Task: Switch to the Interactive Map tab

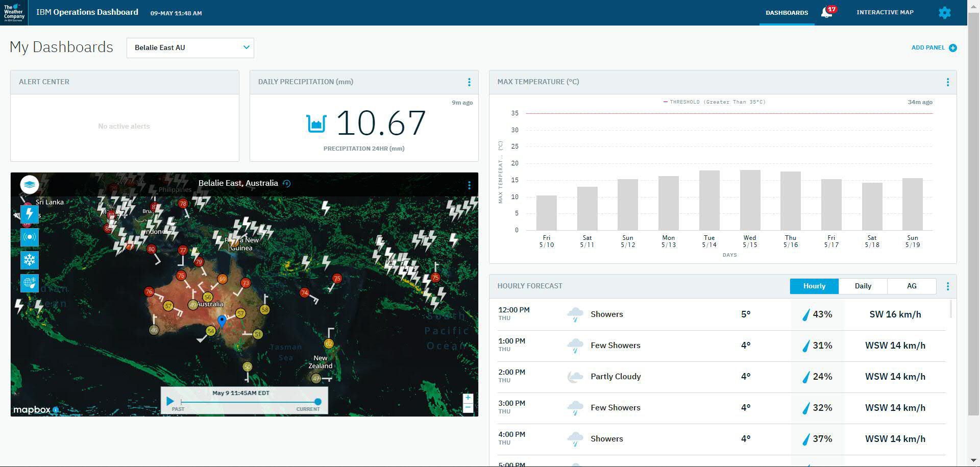Action: (x=885, y=12)
